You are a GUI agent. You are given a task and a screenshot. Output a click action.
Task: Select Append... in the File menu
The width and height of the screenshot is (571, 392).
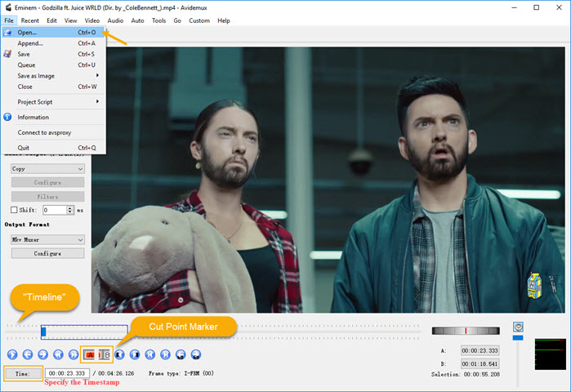[30, 43]
